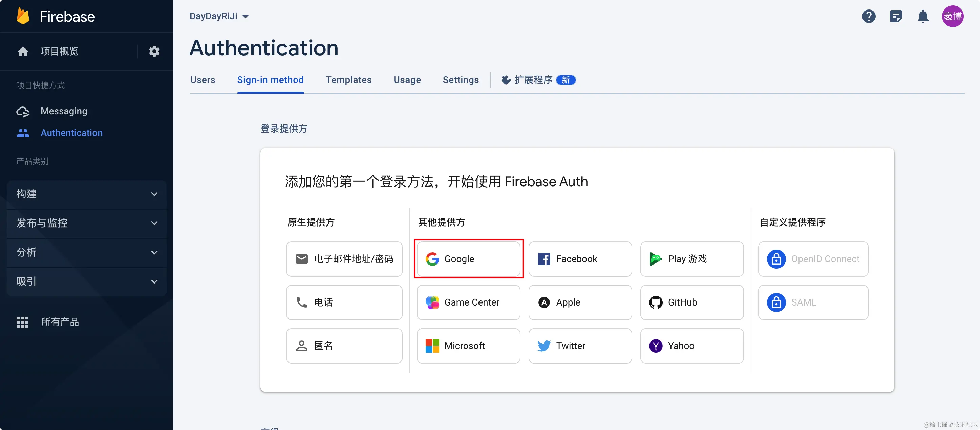
Task: Open release notes feedback icon
Action: point(896,16)
